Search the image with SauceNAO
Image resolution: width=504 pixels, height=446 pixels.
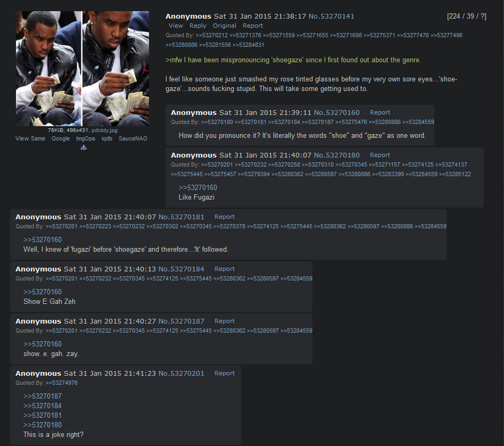(x=133, y=138)
